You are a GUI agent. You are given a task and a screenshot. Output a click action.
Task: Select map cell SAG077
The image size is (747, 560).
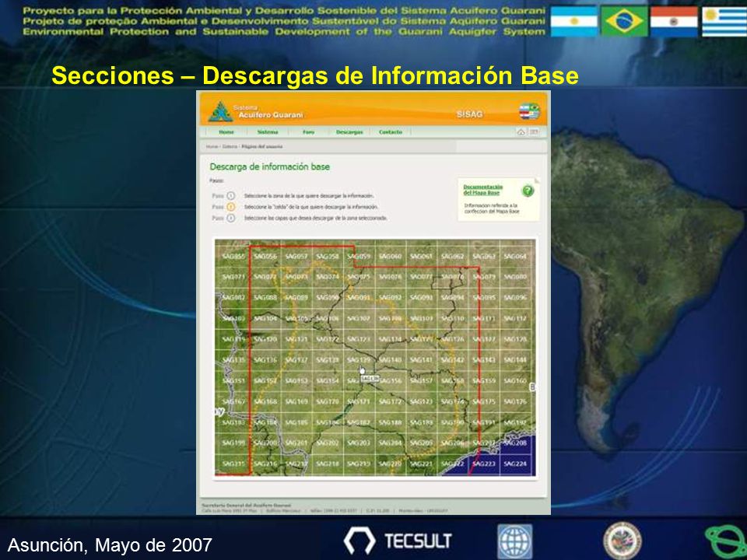click(x=422, y=277)
